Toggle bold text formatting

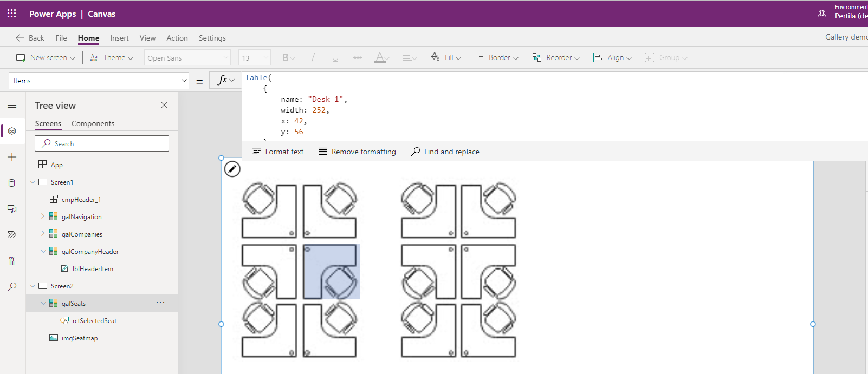(286, 57)
